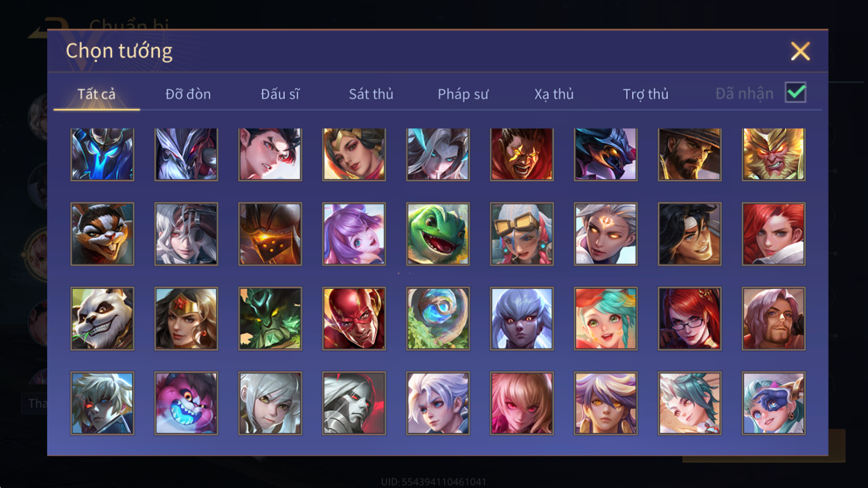Pick the green tree-monster hero portrait
This screenshot has height=488, width=868.
click(x=270, y=318)
